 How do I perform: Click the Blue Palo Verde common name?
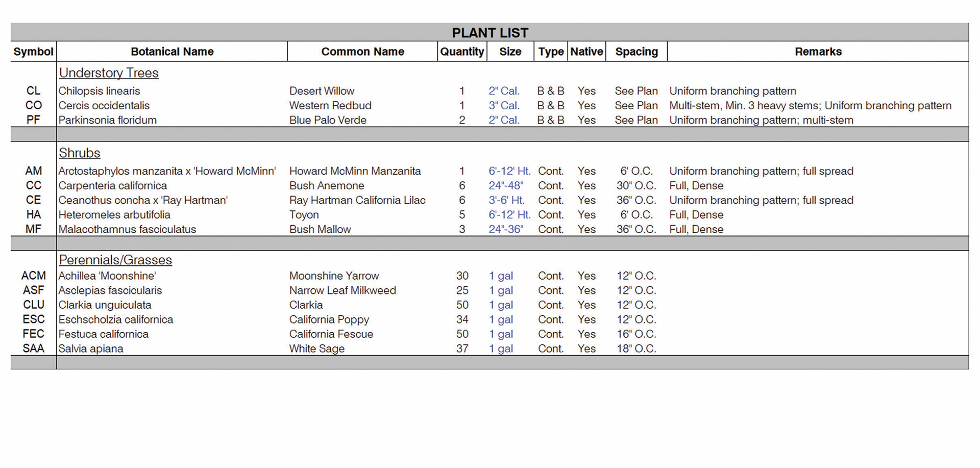tap(328, 120)
